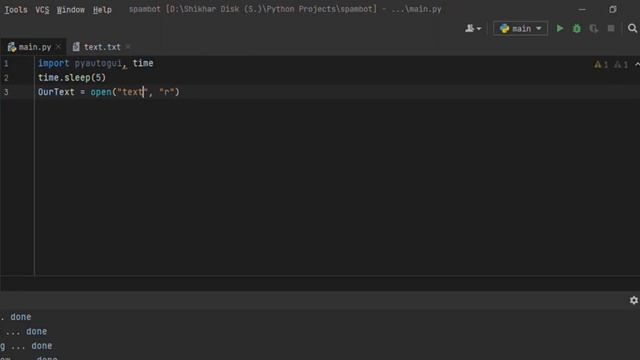
Task: Open the user account icon dropdown
Action: pos(473,29)
